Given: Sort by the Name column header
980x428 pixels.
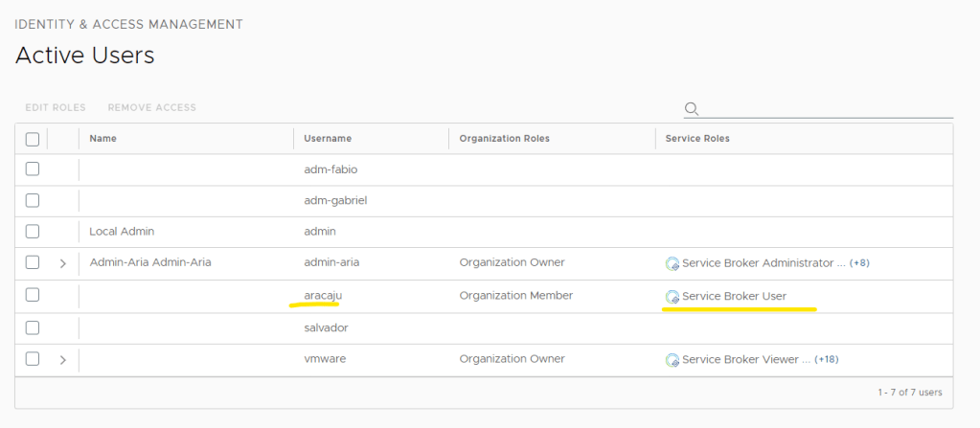Looking at the screenshot, I should point(103,139).
